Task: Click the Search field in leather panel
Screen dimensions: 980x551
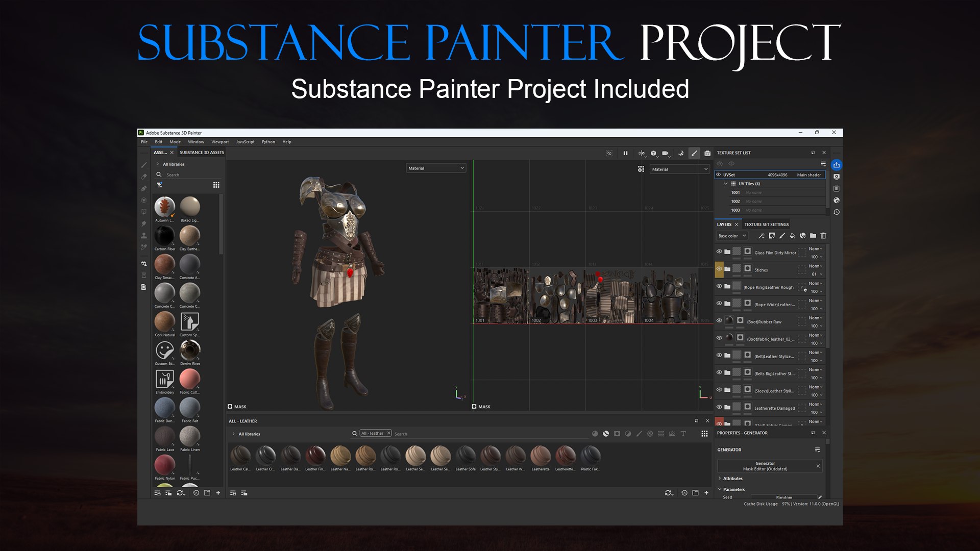Action: (x=490, y=434)
